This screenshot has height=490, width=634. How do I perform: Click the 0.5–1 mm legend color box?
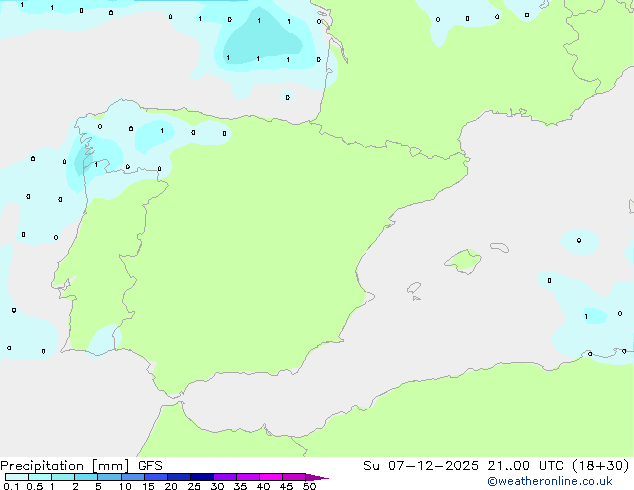tap(40, 477)
